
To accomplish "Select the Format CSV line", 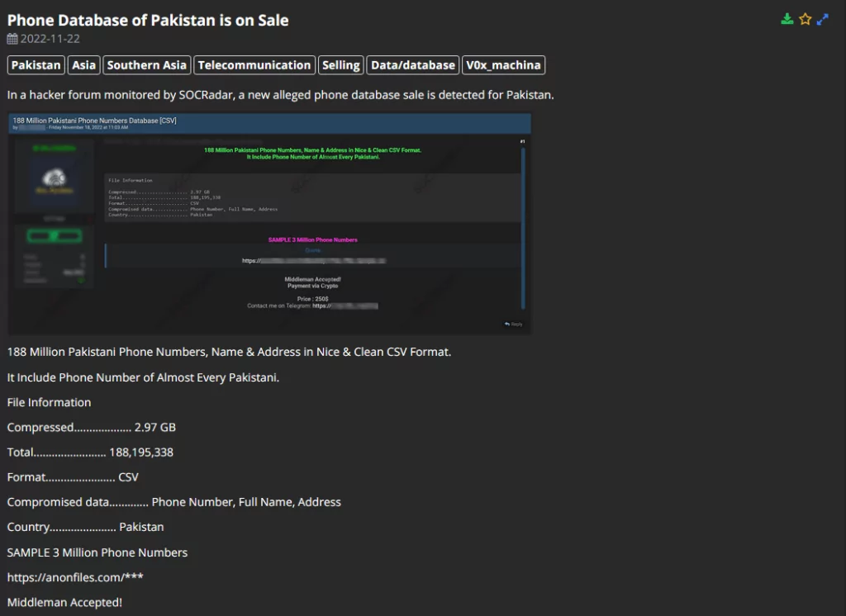I will pos(73,476).
